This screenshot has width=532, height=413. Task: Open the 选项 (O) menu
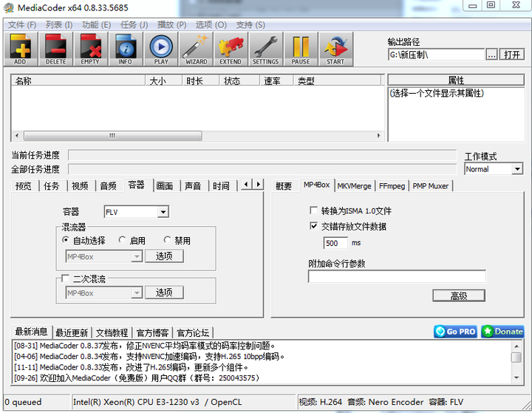(x=211, y=25)
